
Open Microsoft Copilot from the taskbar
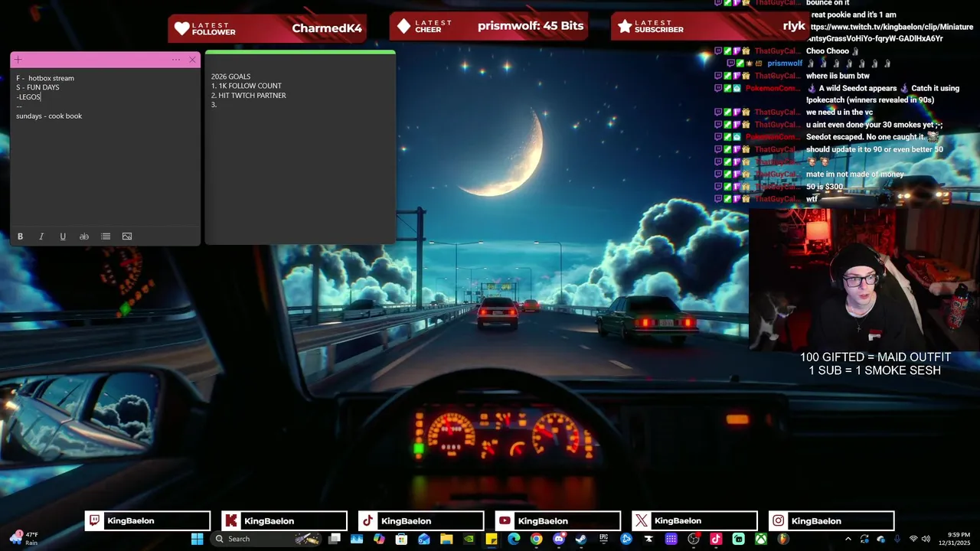pyautogui.click(x=379, y=539)
